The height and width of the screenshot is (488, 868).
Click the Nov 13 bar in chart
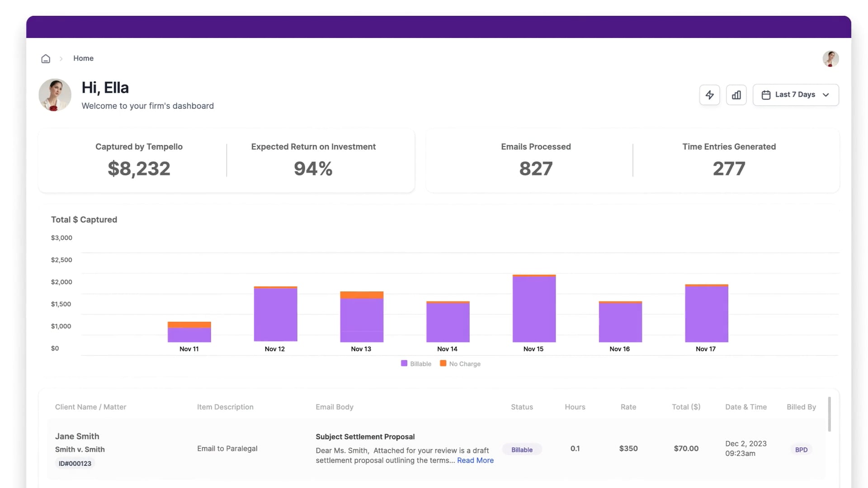(x=362, y=317)
